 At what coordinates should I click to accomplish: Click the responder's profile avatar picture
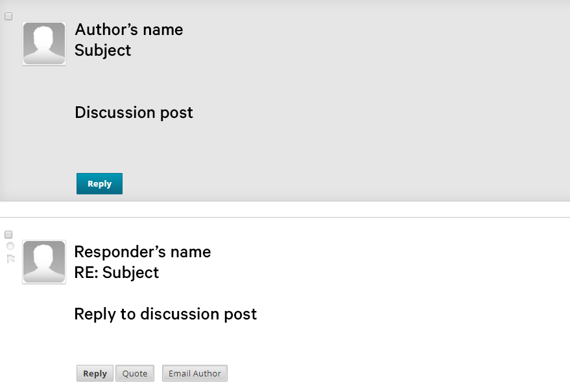[44, 262]
